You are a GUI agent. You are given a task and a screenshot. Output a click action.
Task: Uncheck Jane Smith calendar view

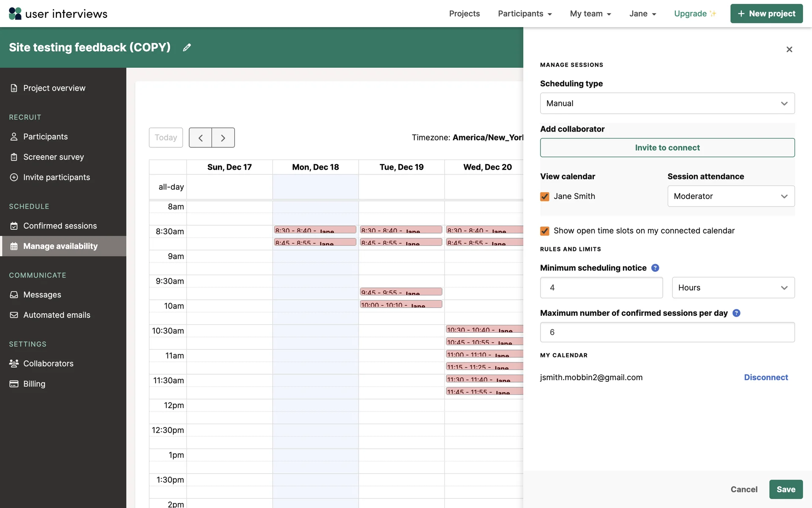coord(545,196)
